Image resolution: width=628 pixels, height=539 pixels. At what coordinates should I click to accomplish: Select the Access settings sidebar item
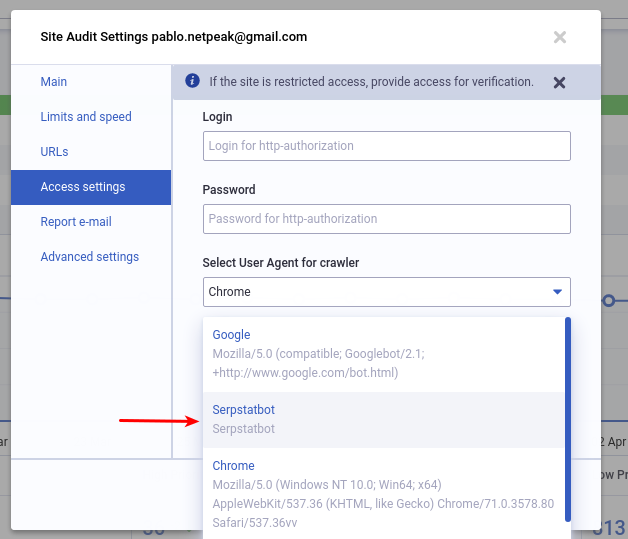coord(83,187)
